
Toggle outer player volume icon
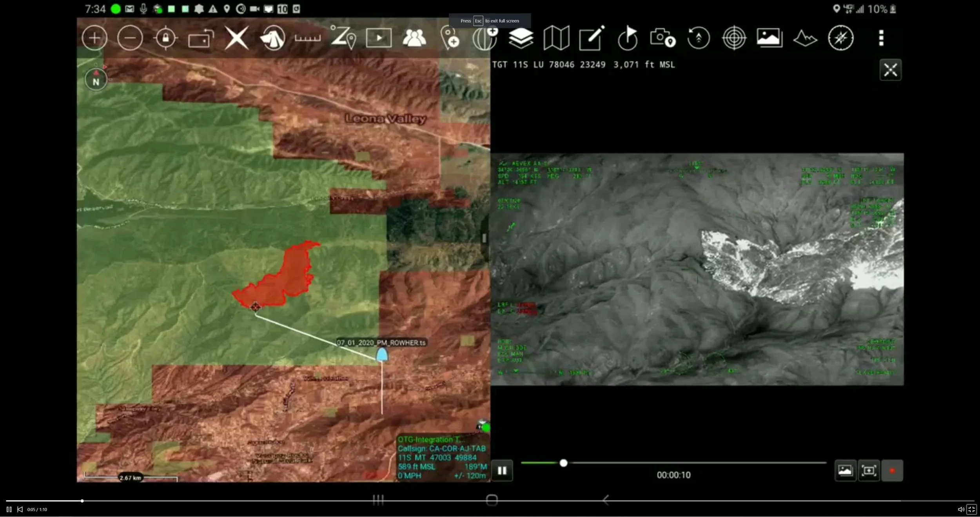pos(961,509)
